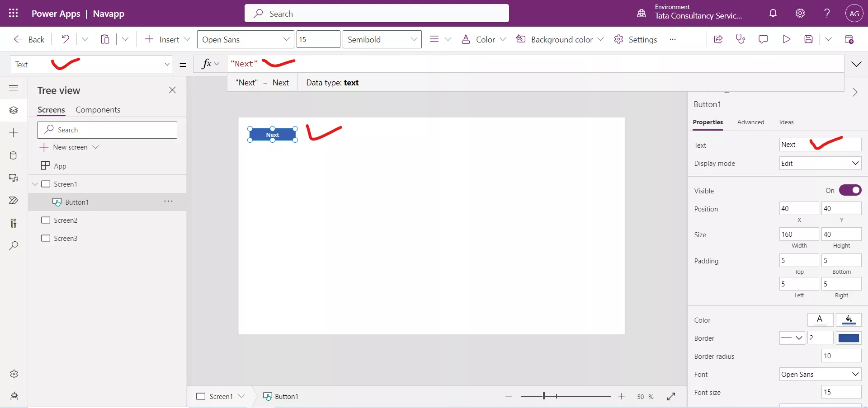Click the Insert button
Viewport: 868px width, 408px height.
(161, 39)
